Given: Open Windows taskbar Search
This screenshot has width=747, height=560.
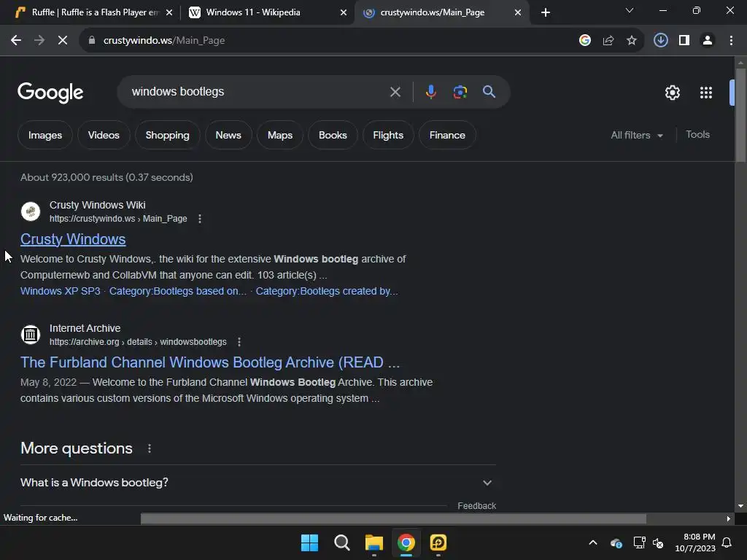Looking at the screenshot, I should click(x=341, y=542).
